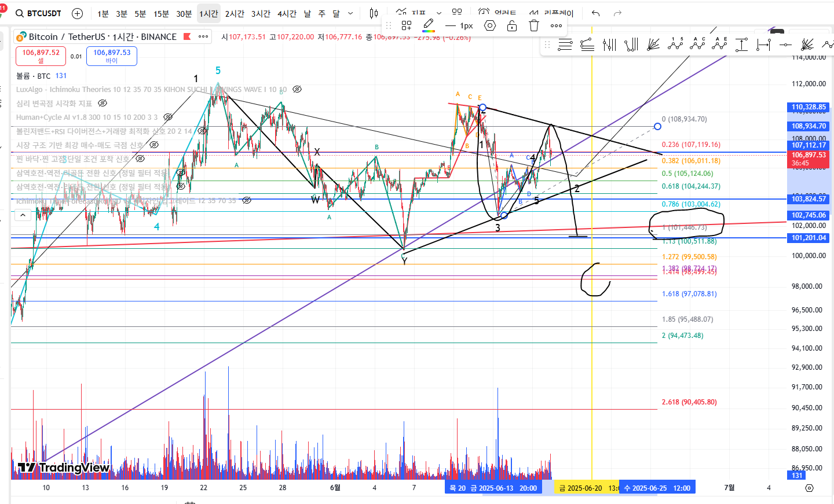Select the price range measure tool
Image resolution: width=834 pixels, height=504 pixels.
pyautogui.click(x=741, y=45)
